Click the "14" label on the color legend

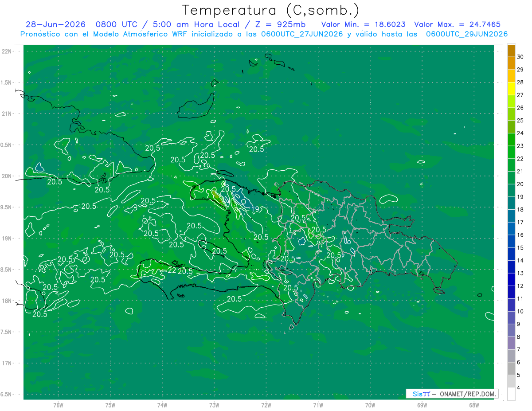(x=520, y=260)
